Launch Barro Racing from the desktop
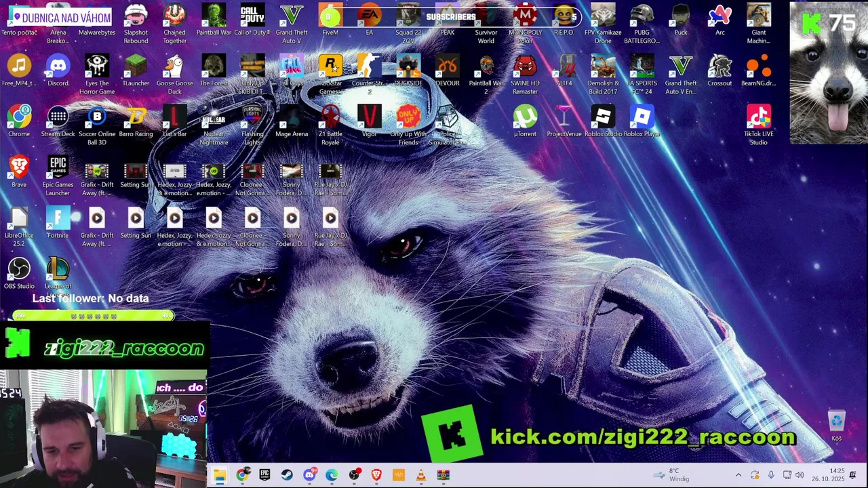 pos(136,122)
